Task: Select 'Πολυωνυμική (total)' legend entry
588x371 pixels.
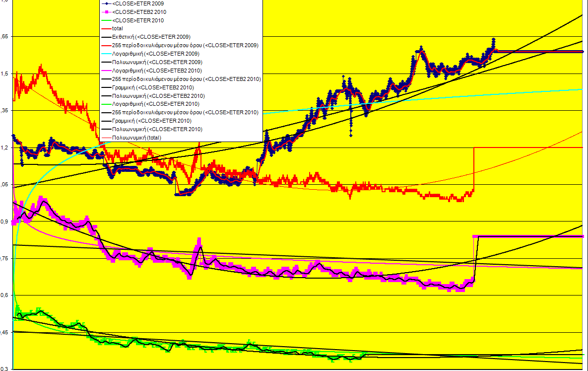Action: click(137, 138)
